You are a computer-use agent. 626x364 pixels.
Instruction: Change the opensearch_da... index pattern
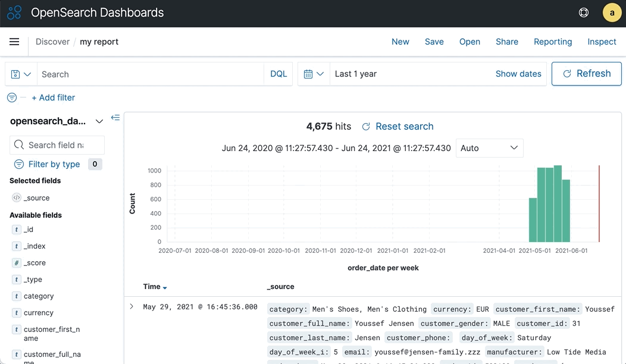click(57, 121)
